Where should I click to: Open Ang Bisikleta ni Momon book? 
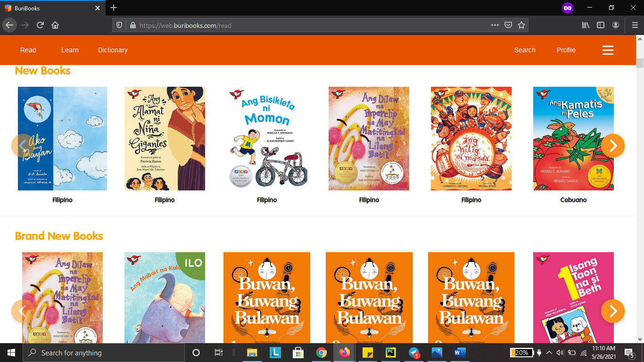pos(267,139)
